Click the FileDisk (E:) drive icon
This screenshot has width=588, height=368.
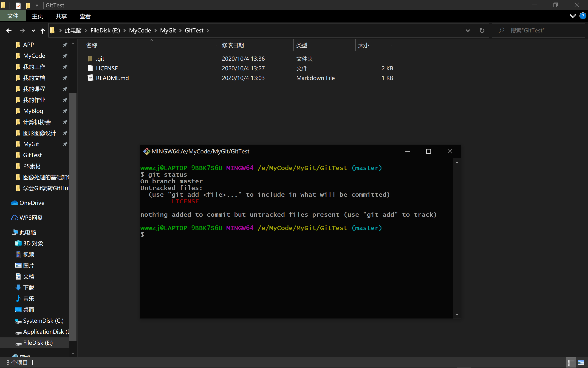pos(18,343)
